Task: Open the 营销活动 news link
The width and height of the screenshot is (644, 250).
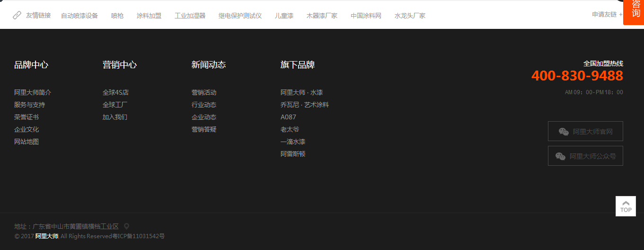Action: 204,92
